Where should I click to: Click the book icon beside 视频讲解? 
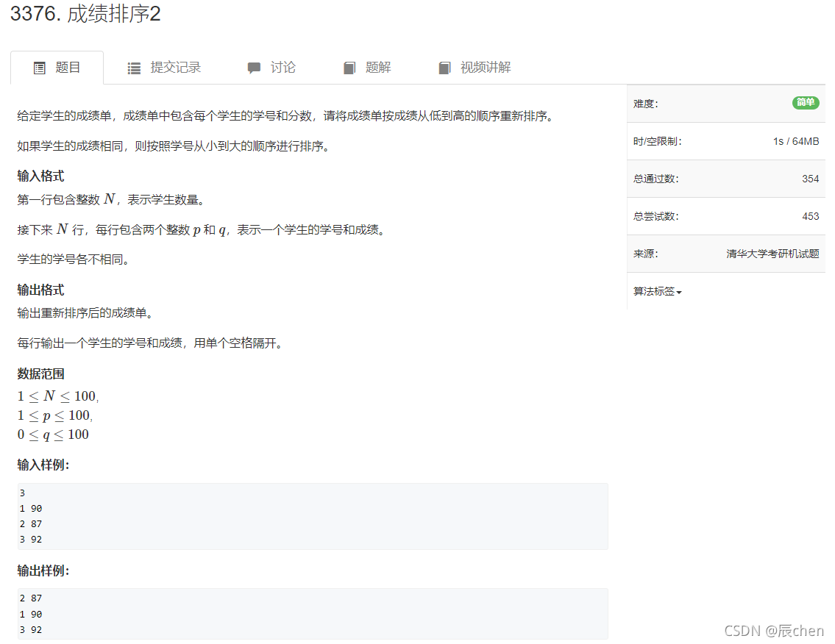(444, 67)
